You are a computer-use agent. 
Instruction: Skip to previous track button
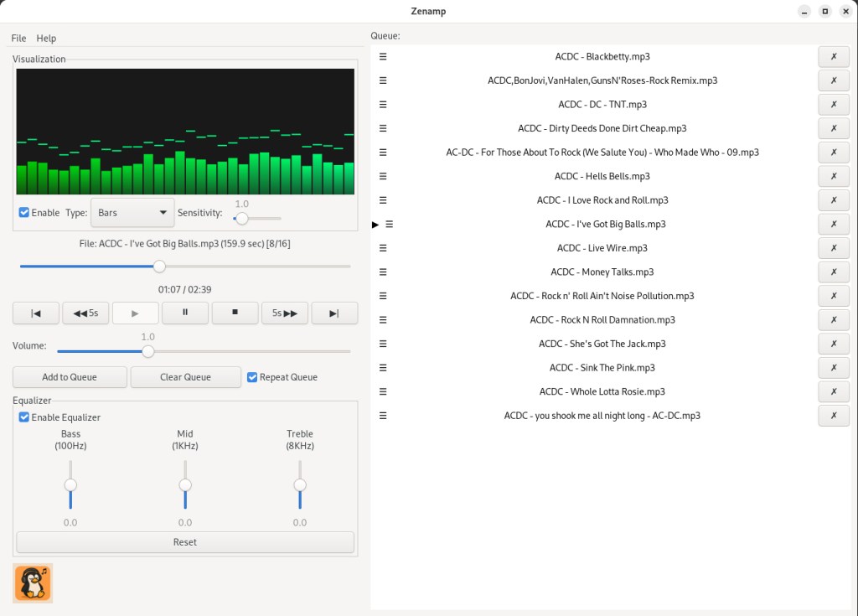tap(36, 313)
